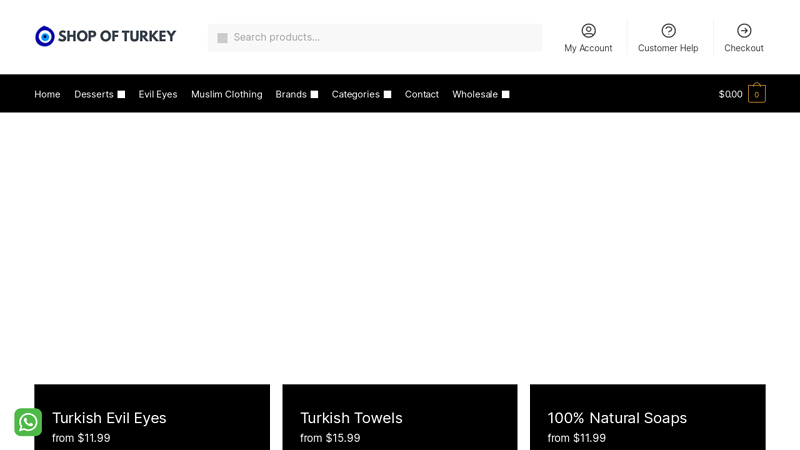This screenshot has height=450, width=800.
Task: Click the Shop of Turkey evil eye logo
Action: pyautogui.click(x=45, y=36)
